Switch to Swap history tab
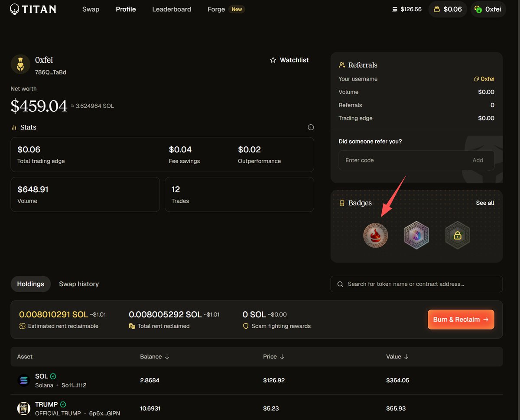 (79, 284)
